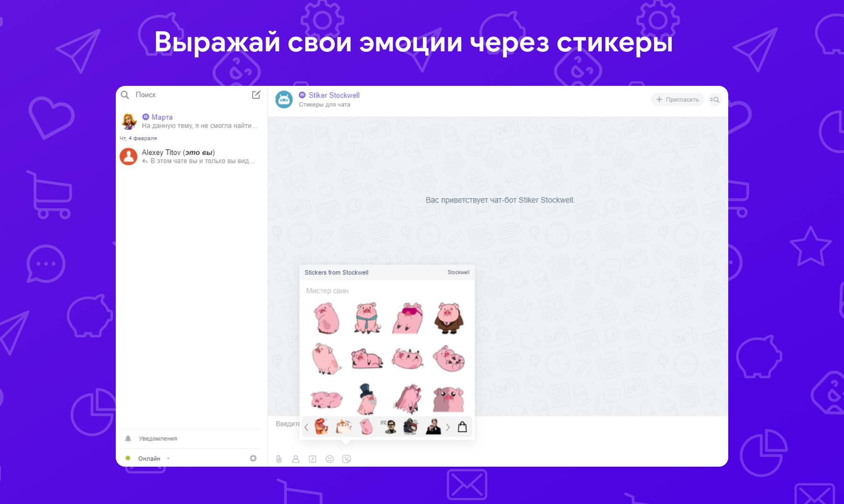
Task: Send the pig with raised snout sticker
Action: click(x=408, y=399)
